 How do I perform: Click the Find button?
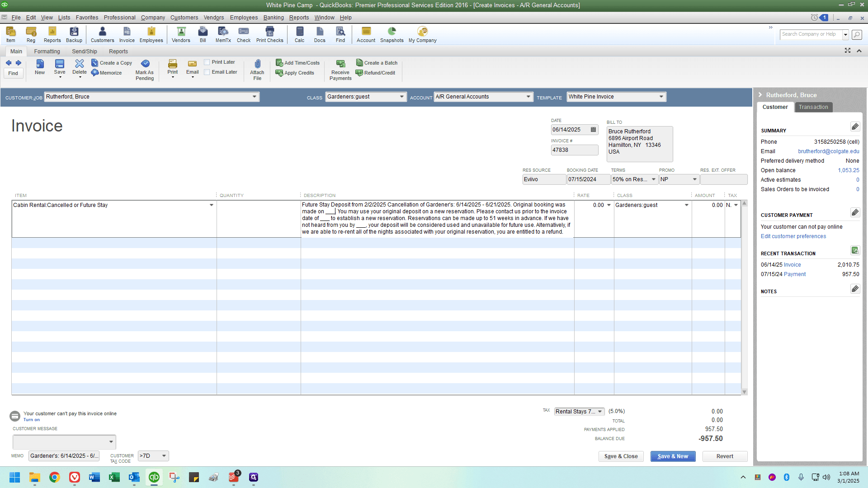click(13, 73)
